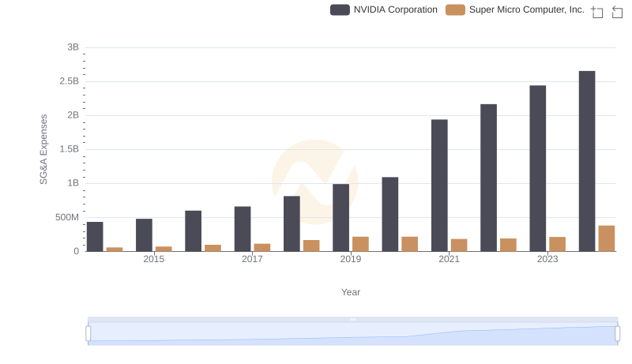The image size is (632, 364).
Task: Click the NVIDIA bar for 2019
Action: pyautogui.click(x=341, y=217)
